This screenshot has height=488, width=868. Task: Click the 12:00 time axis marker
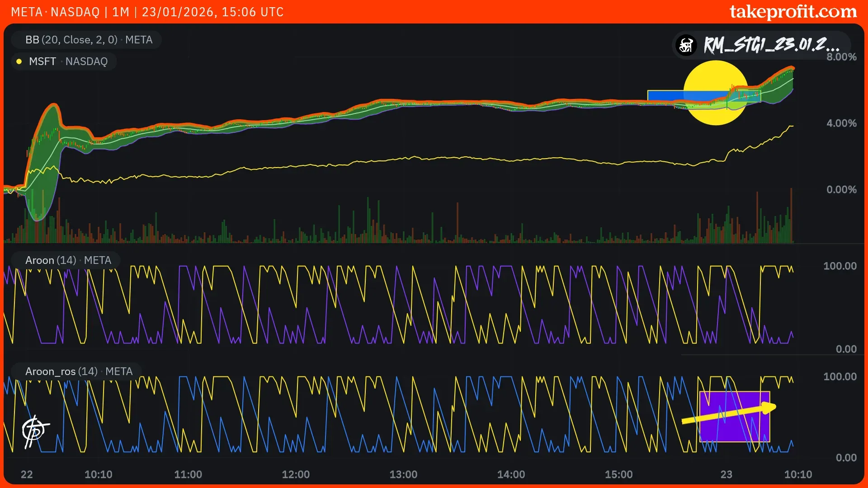tap(296, 474)
